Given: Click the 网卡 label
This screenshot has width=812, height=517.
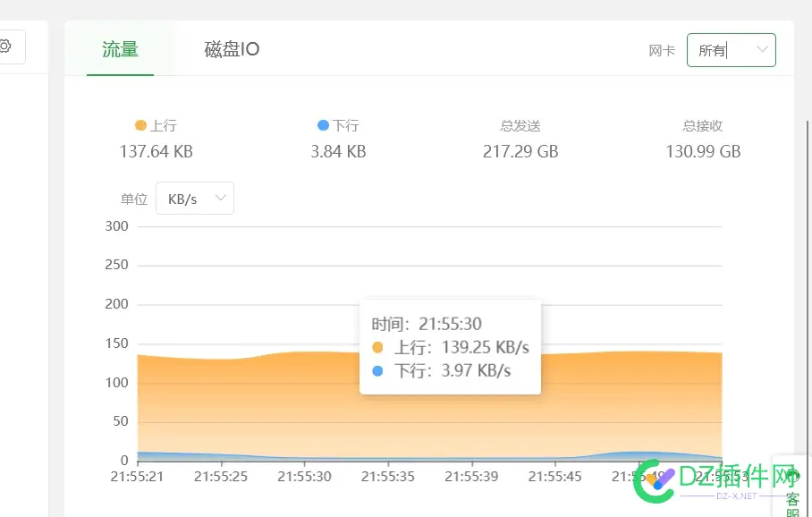Looking at the screenshot, I should coord(662,51).
